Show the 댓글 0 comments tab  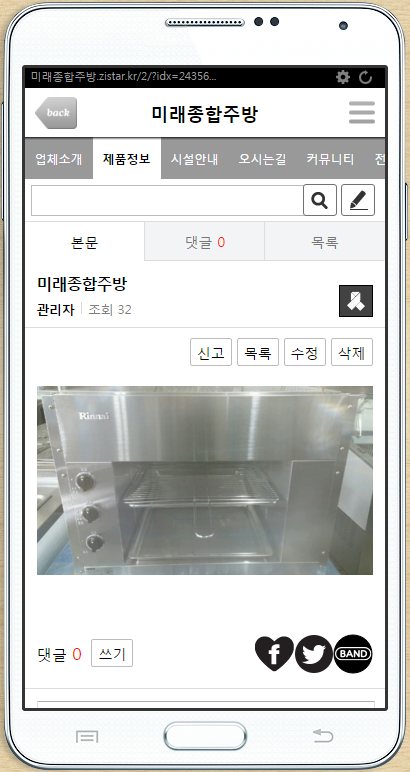205,241
